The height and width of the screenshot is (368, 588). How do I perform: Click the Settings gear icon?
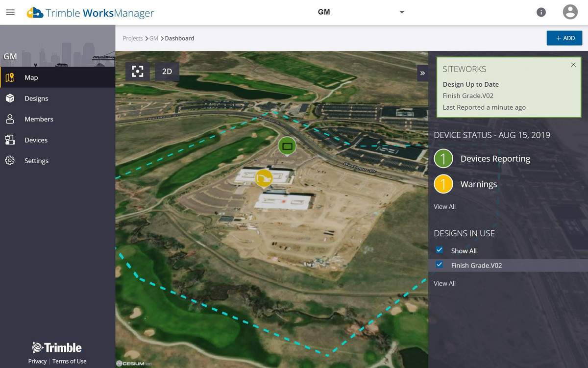click(x=10, y=160)
